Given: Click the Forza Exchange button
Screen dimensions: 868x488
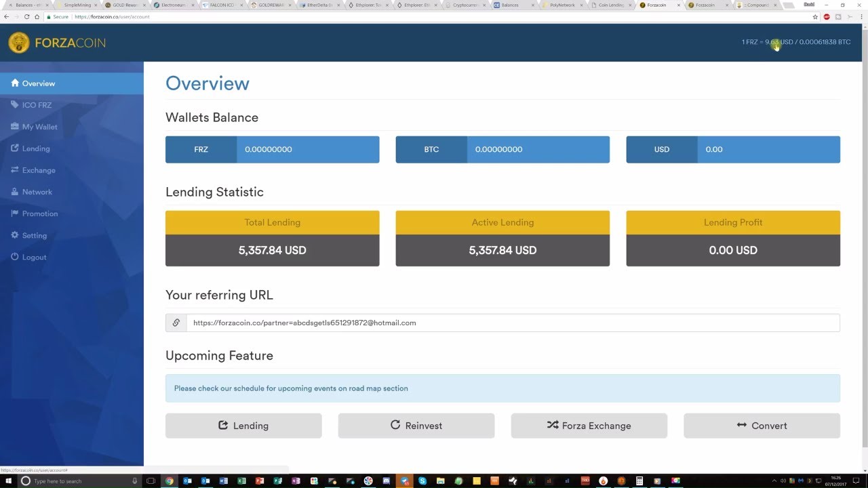Looking at the screenshot, I should (x=589, y=426).
